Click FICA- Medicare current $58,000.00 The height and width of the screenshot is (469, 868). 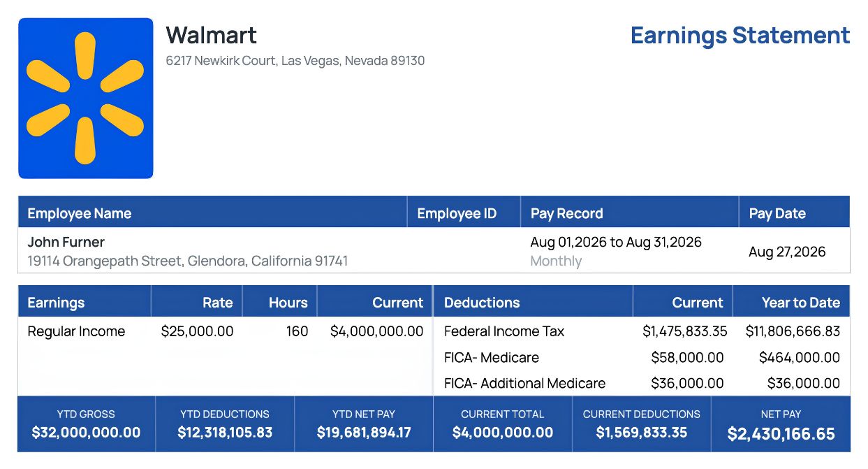[687, 357]
